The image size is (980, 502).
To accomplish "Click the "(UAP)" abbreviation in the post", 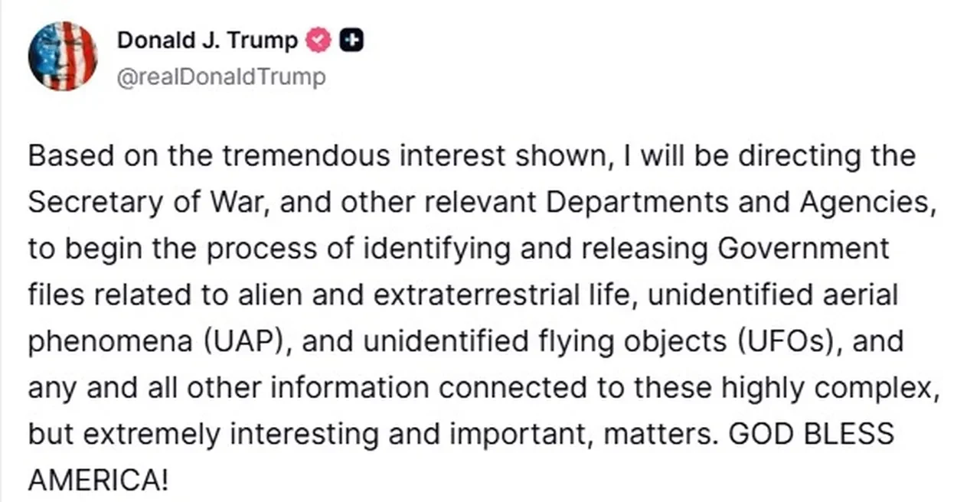I will pos(248,341).
